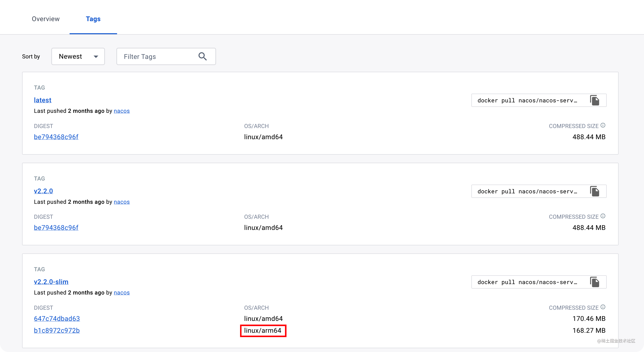The image size is (644, 352).
Task: Click info icon beside v2.2.0-slim's Compressed Size
Action: [603, 307]
